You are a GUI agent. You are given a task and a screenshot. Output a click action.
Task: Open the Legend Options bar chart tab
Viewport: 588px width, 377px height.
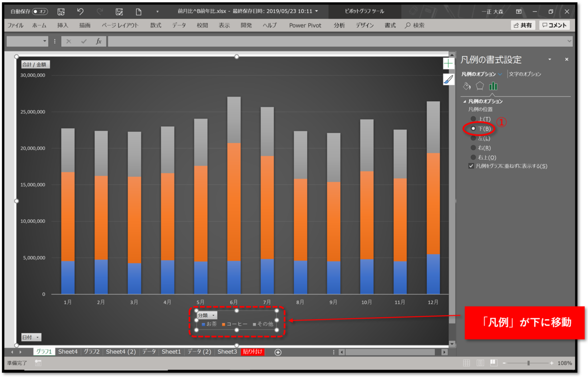tap(493, 86)
